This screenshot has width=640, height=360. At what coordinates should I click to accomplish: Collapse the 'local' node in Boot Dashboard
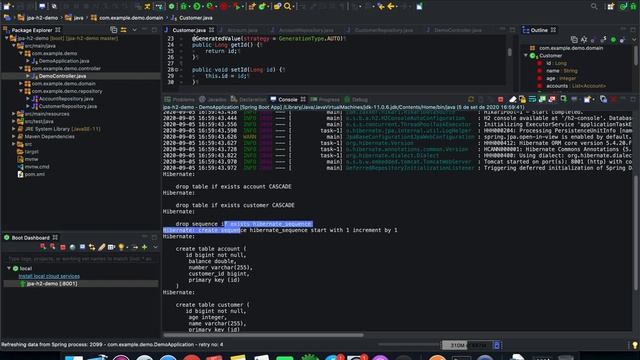coord(9,269)
